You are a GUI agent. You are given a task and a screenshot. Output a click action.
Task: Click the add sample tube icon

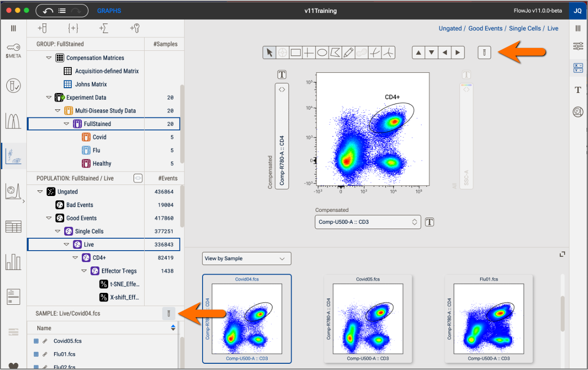[x=42, y=29]
